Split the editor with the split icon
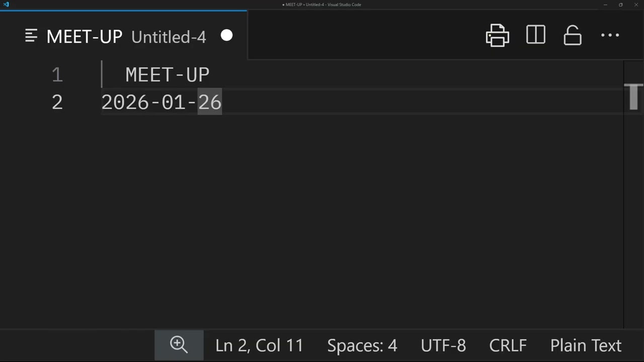 click(536, 35)
